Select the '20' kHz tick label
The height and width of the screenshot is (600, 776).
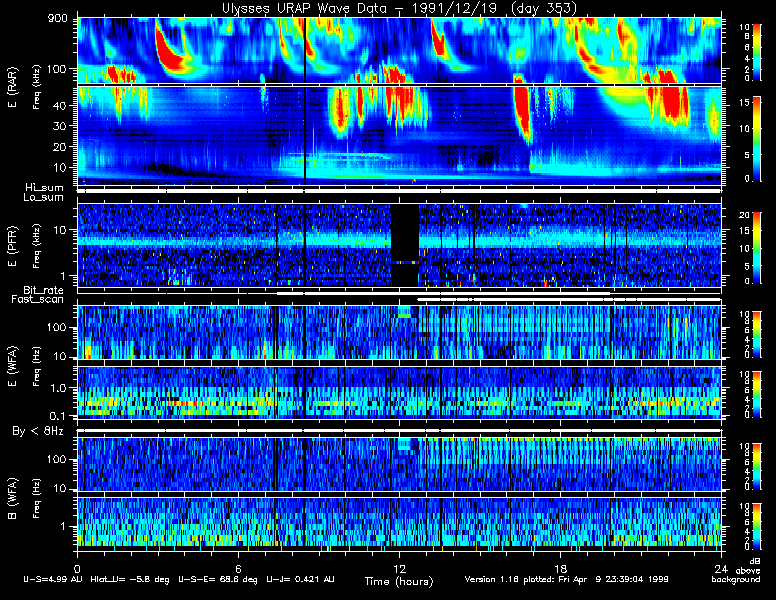[59, 147]
